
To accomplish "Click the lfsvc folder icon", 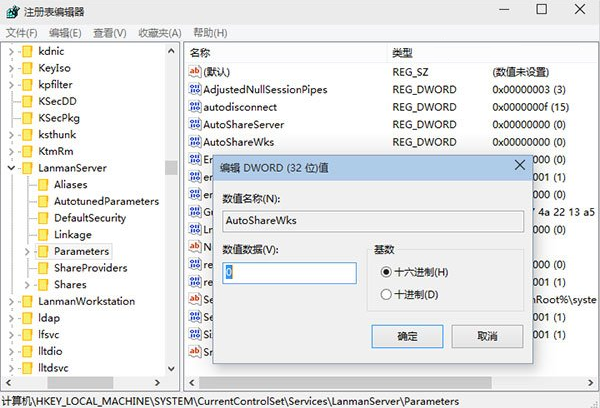I will (x=27, y=335).
